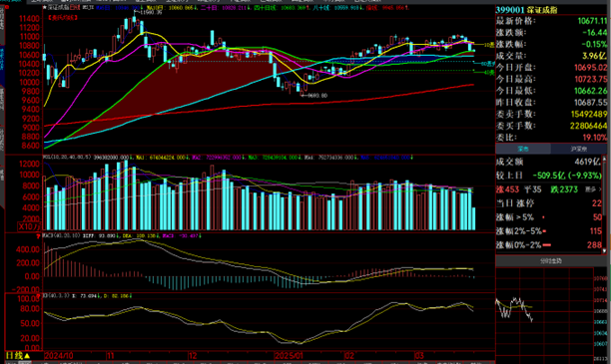This screenshot has height=364, width=611.
Task: Click the 日线 period label in header
Action: 75,7
